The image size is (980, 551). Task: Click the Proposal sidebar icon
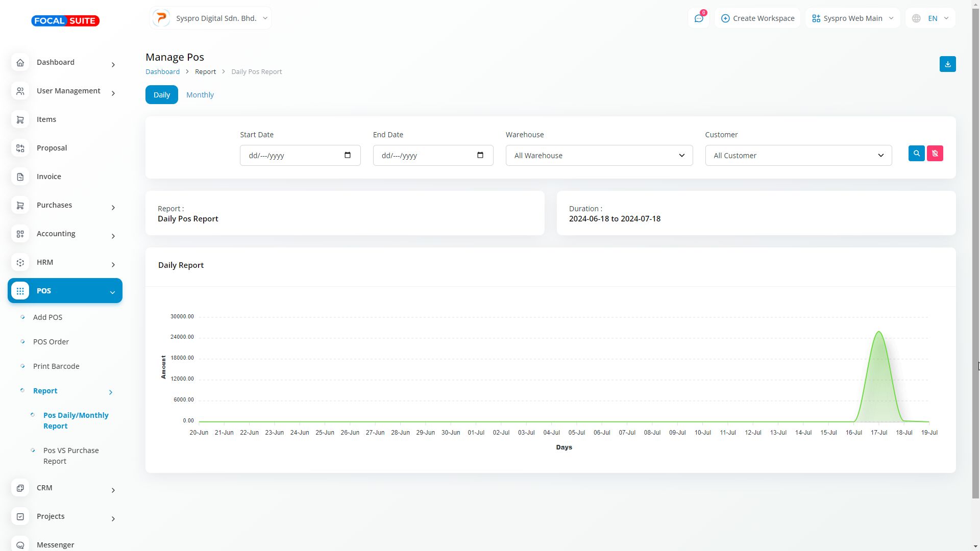tap(20, 148)
